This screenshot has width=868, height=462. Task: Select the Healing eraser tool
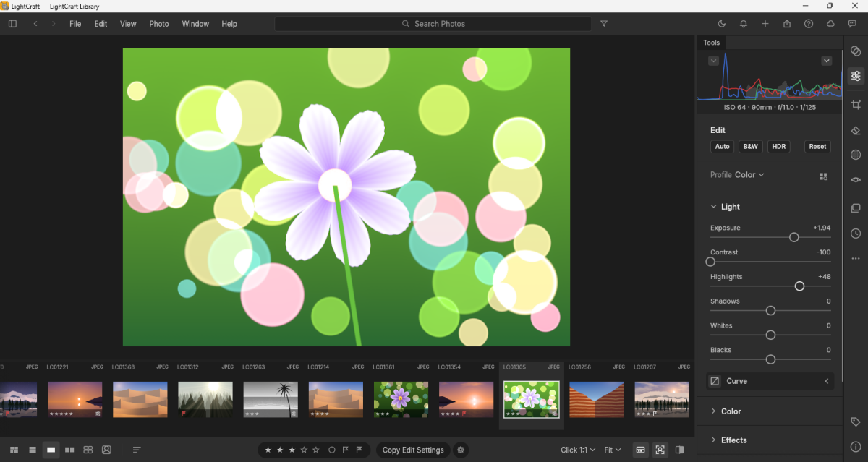coord(856,130)
